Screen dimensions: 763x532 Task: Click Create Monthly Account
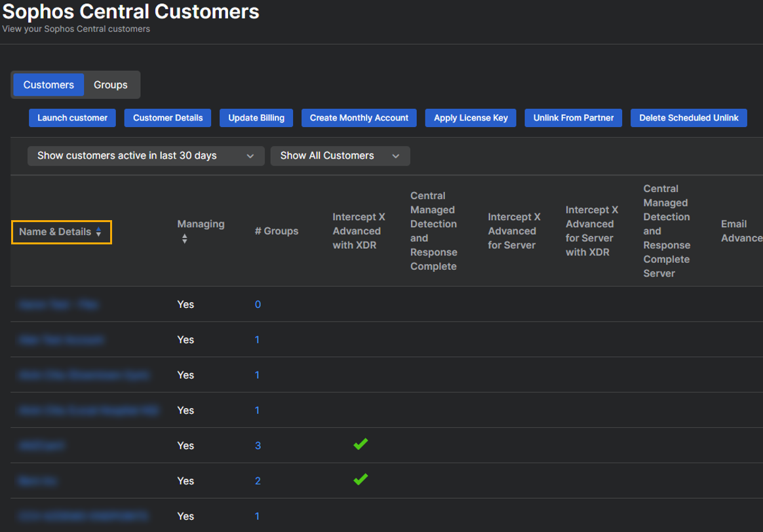tap(359, 118)
